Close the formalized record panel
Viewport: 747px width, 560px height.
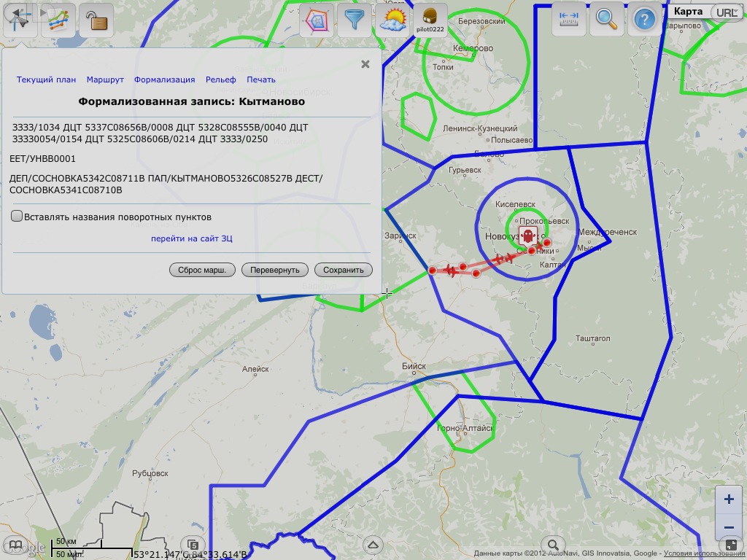(x=365, y=64)
